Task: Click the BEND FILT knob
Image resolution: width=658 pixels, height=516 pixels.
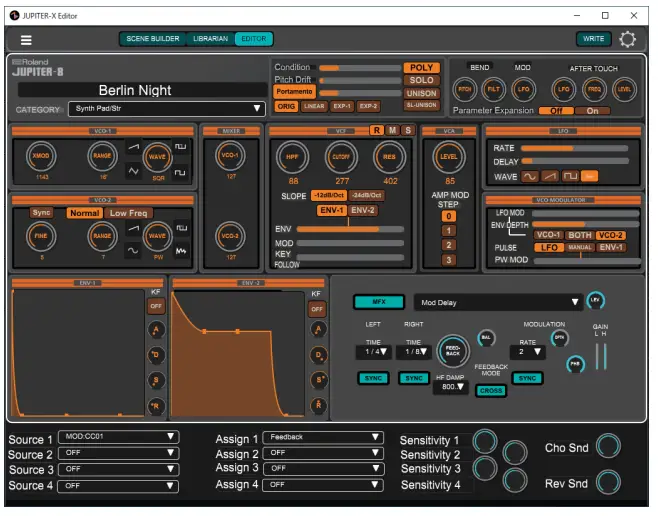Action: click(x=494, y=89)
